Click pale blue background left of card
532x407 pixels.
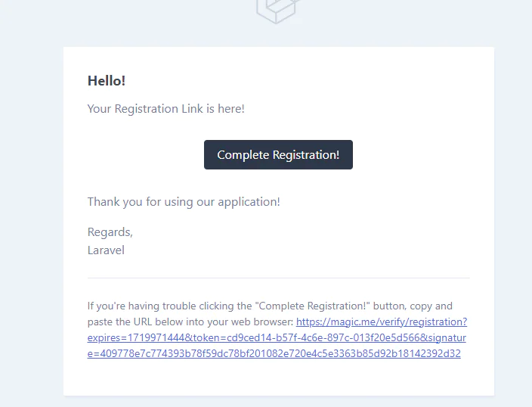[32, 203]
